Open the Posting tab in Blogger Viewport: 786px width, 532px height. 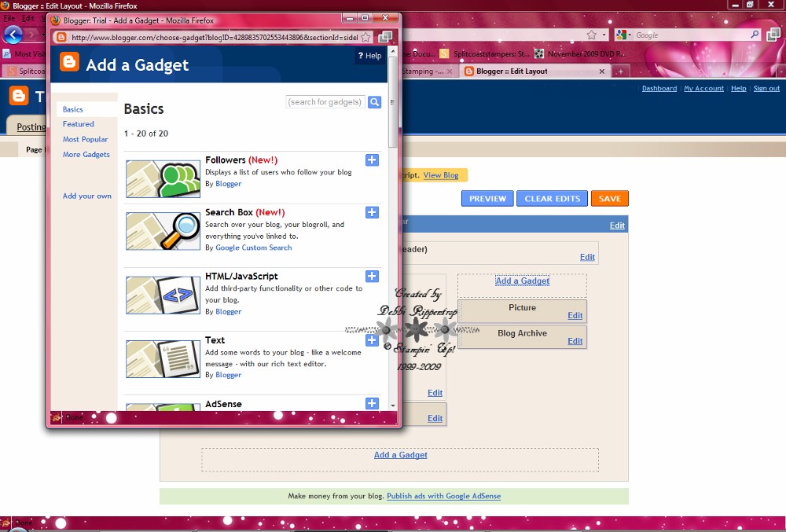(x=31, y=127)
